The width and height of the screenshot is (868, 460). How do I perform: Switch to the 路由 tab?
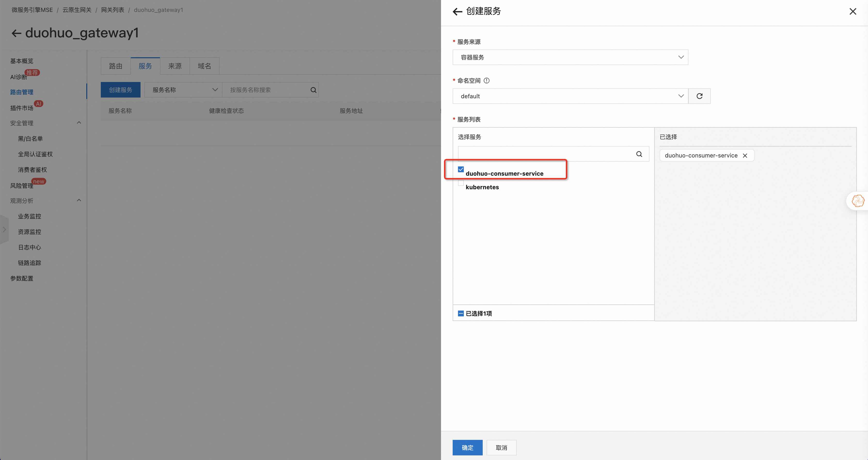pyautogui.click(x=116, y=66)
